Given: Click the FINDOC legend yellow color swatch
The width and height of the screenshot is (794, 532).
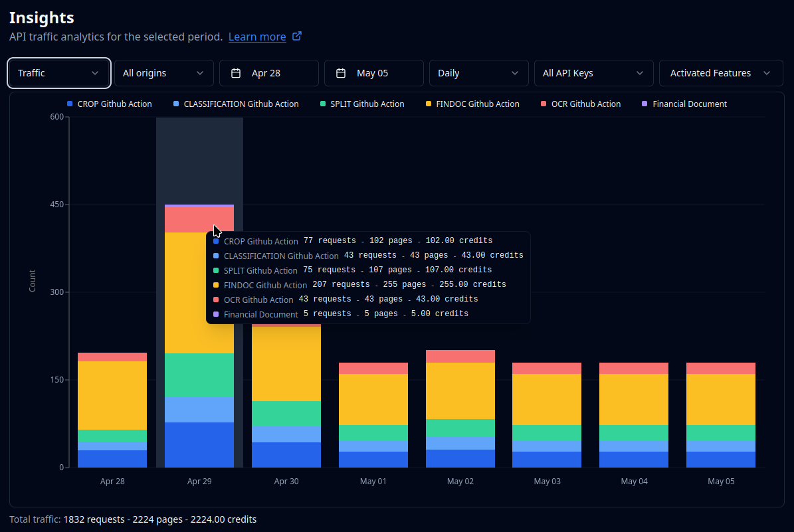Looking at the screenshot, I should pyautogui.click(x=429, y=104).
